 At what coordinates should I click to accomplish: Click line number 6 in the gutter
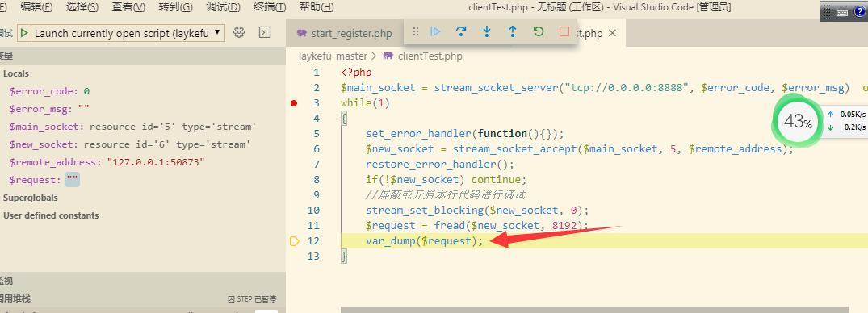point(316,148)
